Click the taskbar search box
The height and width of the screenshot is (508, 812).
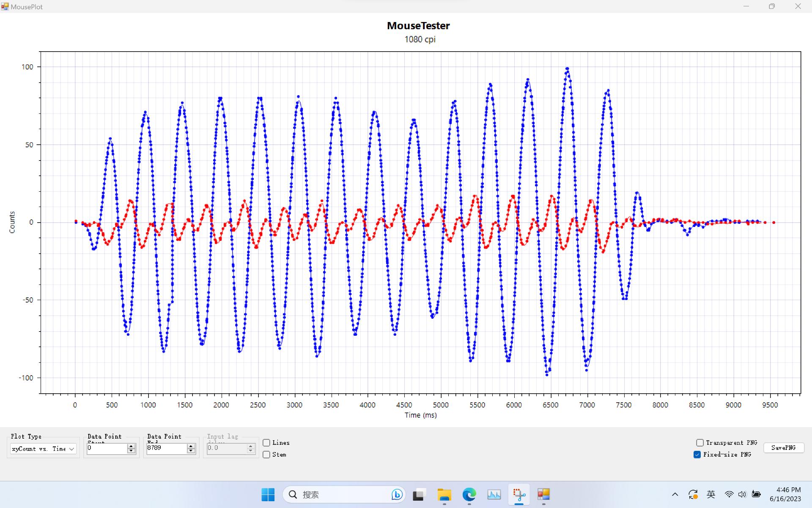338,494
